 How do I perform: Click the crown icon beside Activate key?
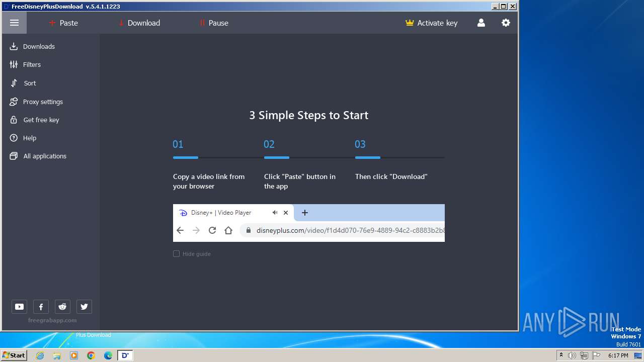point(410,23)
